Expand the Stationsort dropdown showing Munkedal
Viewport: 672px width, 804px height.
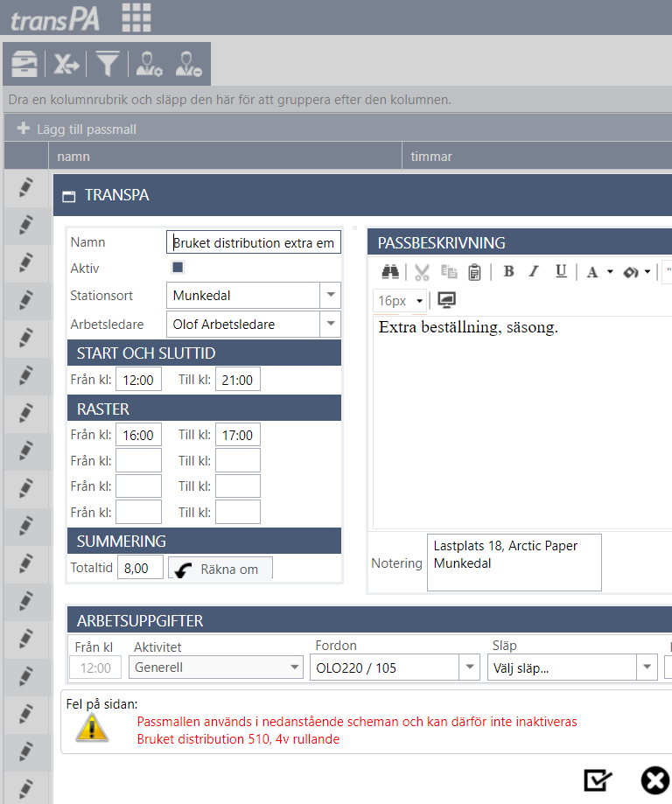pyautogui.click(x=331, y=295)
